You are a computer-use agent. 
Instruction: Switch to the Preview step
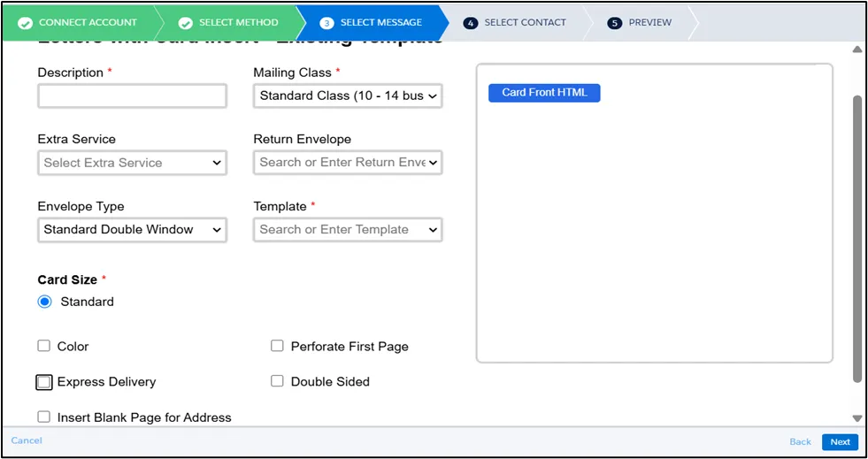[649, 22]
